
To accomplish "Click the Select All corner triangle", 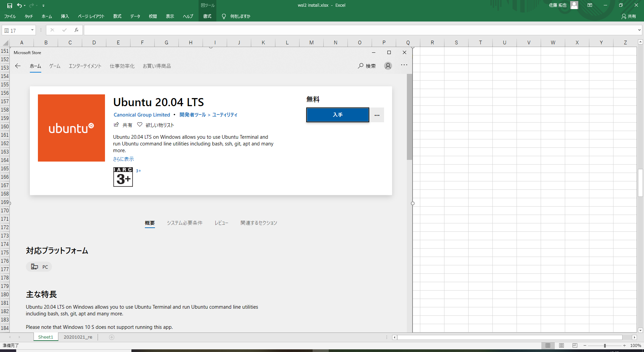I will [5, 43].
